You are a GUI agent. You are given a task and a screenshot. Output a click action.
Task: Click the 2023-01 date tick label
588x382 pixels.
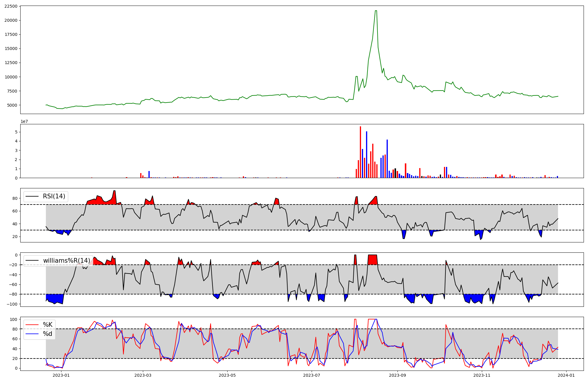[61, 375]
